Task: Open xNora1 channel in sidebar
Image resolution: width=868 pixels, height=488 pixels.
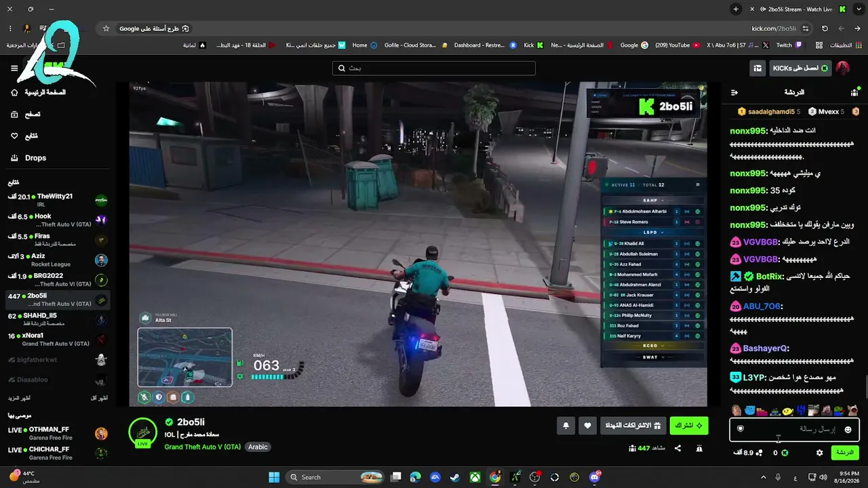Action: [x=58, y=340]
